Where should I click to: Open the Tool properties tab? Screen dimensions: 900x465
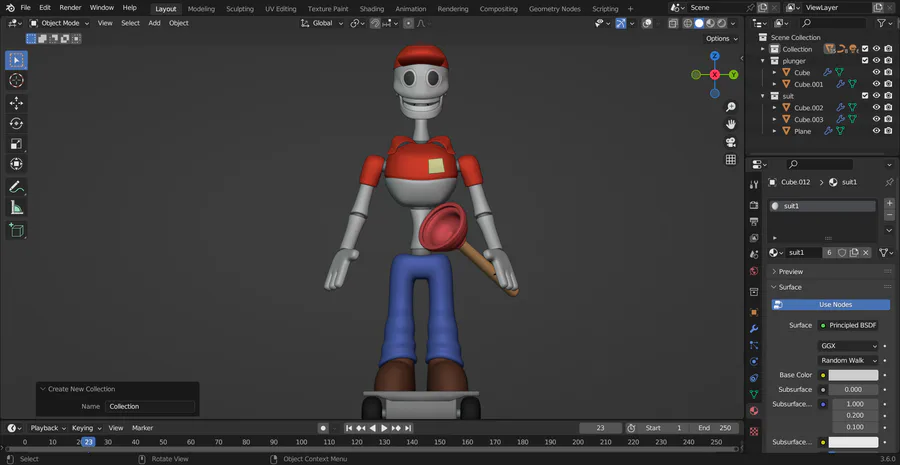pos(754,184)
